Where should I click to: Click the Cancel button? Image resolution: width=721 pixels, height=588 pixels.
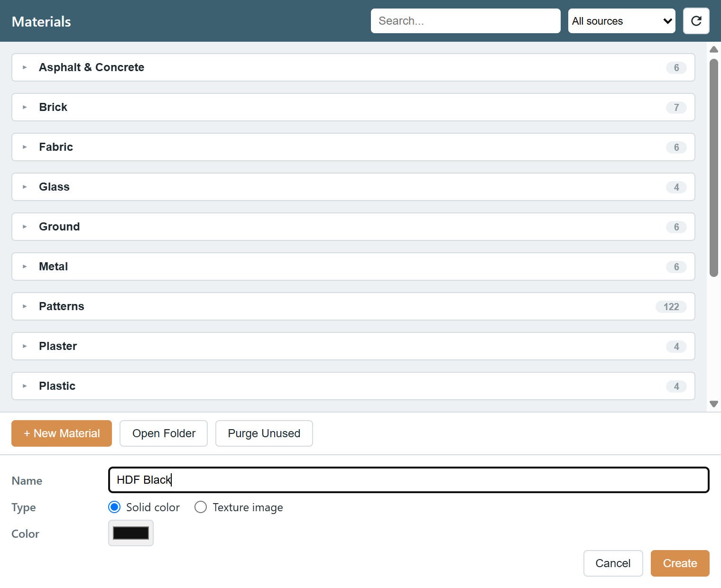point(613,563)
